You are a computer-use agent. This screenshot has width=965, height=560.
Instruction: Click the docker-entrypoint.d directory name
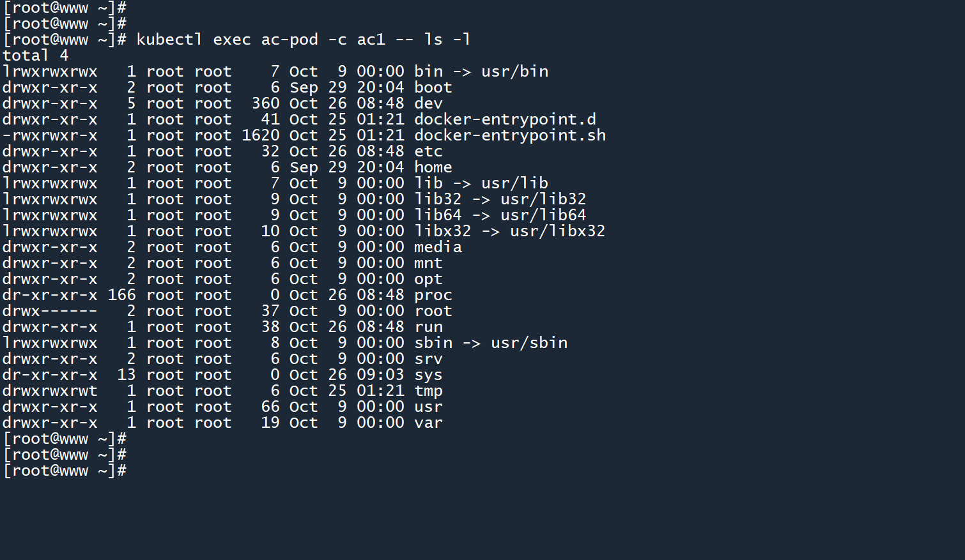point(505,119)
